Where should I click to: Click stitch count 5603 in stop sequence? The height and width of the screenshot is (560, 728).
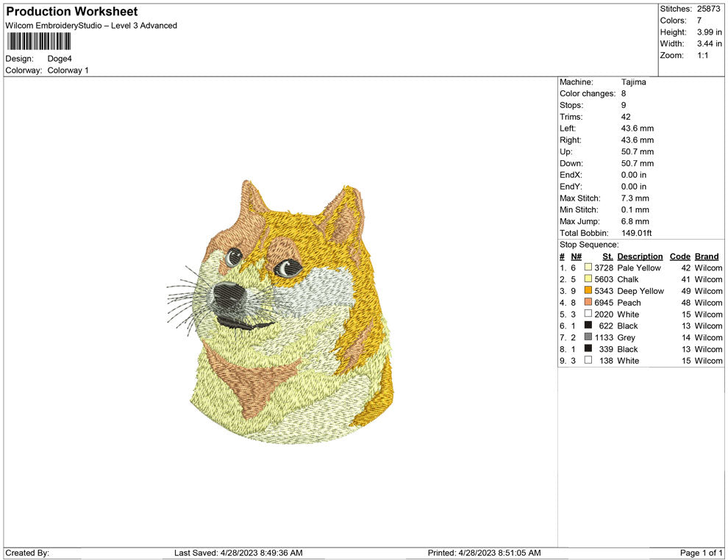(x=604, y=279)
